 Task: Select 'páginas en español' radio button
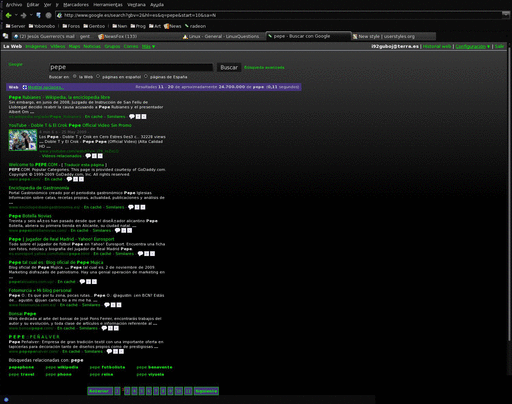98,76
